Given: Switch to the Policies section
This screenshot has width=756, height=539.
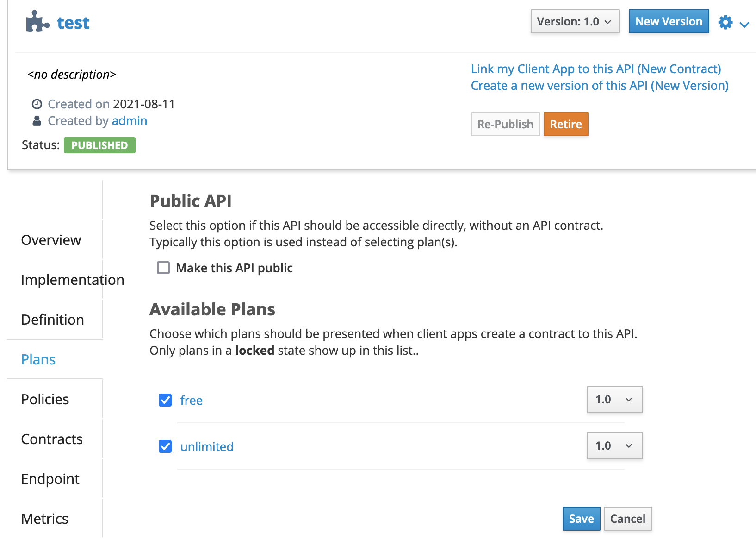Looking at the screenshot, I should 44,399.
